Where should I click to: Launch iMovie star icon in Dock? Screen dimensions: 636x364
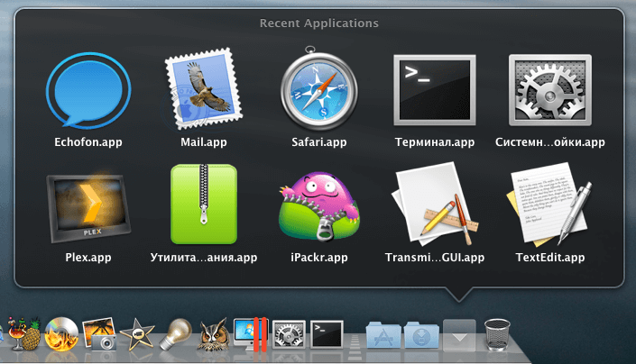(x=137, y=334)
